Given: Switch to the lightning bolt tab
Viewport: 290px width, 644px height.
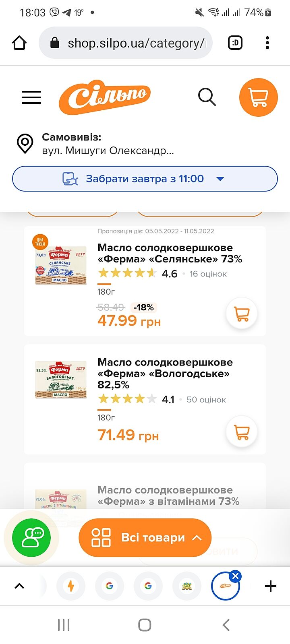Looking at the screenshot, I should [x=71, y=586].
